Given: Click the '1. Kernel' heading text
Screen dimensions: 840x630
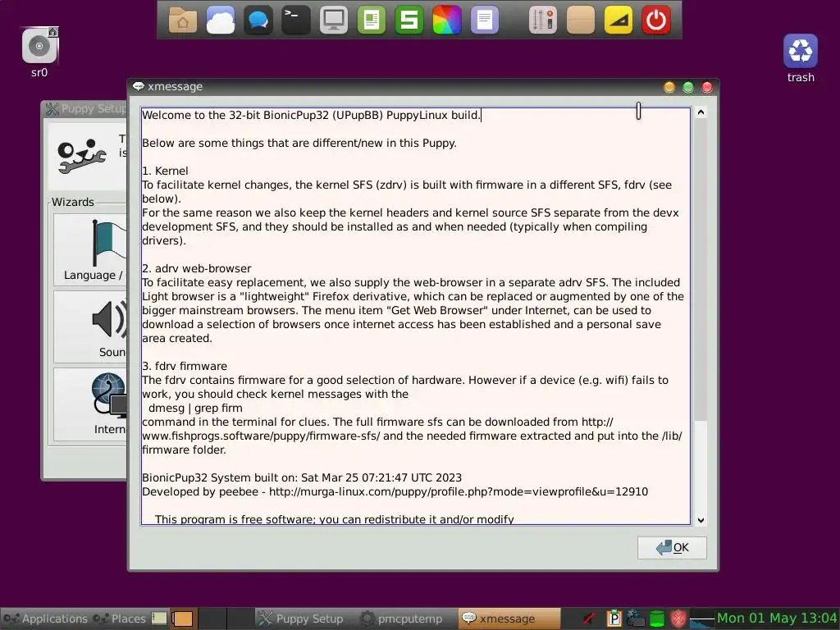Looking at the screenshot, I should pyautogui.click(x=165, y=171).
